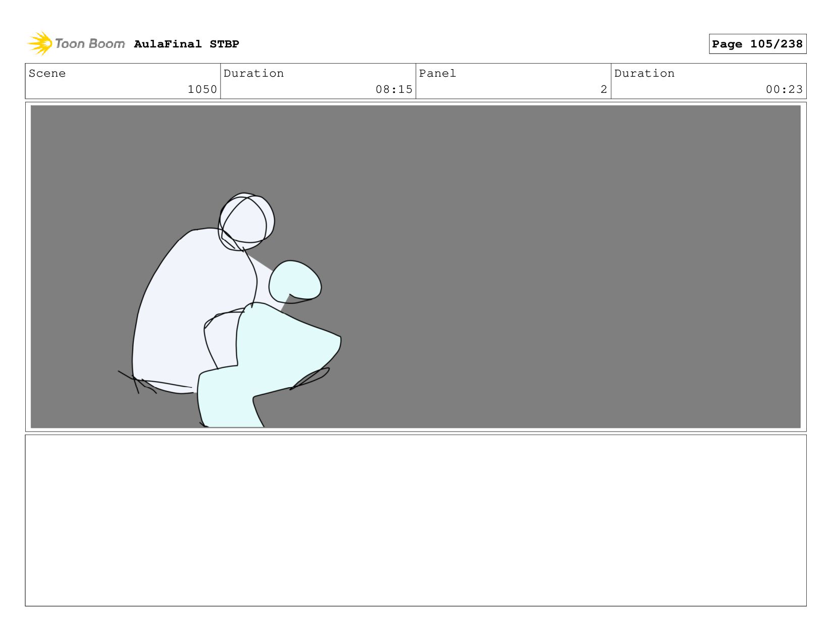
Task: Click the storyboard panel drawing
Action: 415,266
